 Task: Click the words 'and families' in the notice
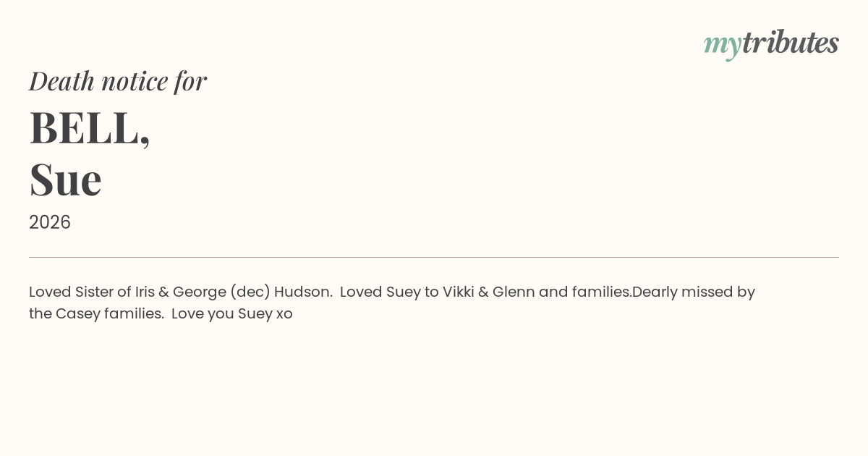coord(584,292)
